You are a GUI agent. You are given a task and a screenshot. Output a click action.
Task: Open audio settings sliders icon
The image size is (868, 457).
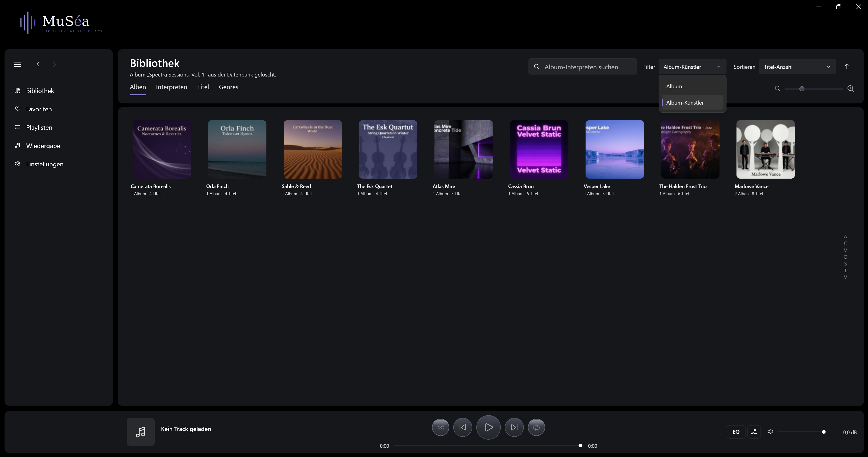coord(754,432)
